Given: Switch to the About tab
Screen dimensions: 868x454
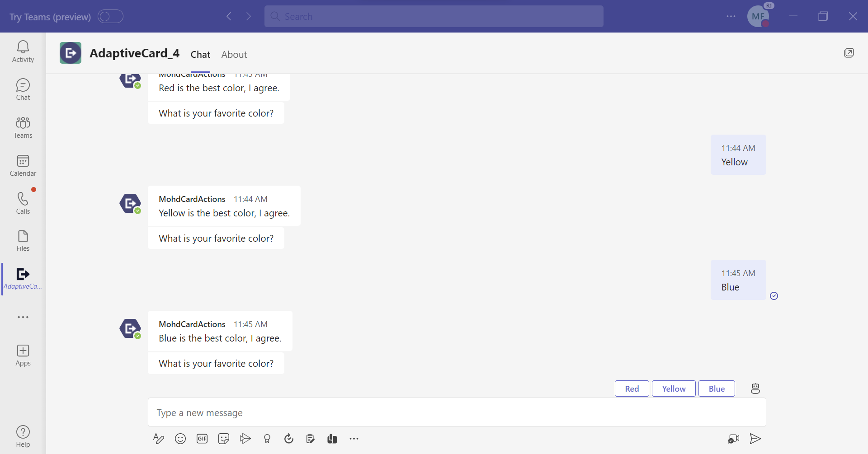Looking at the screenshot, I should [234, 55].
